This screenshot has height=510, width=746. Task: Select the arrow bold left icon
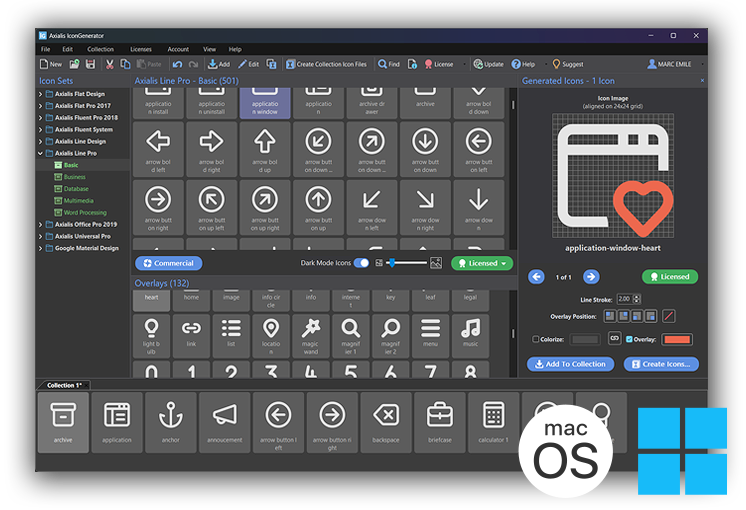[x=158, y=149]
